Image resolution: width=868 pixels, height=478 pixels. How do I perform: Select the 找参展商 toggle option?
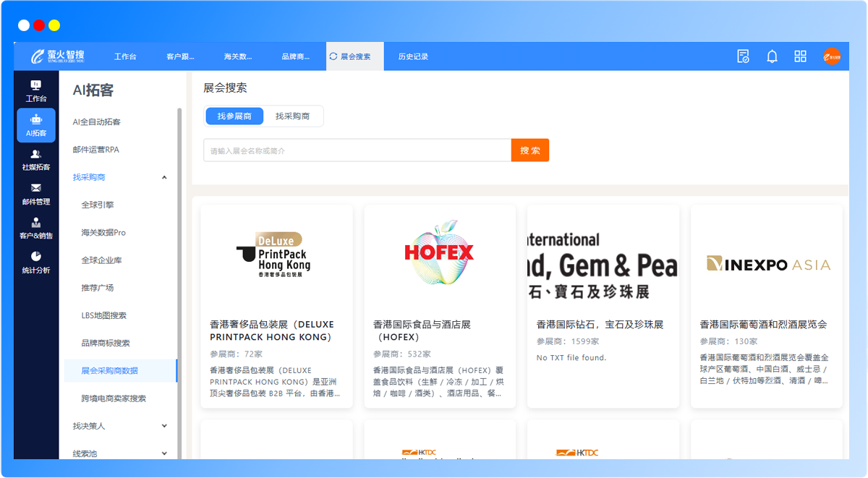click(234, 116)
